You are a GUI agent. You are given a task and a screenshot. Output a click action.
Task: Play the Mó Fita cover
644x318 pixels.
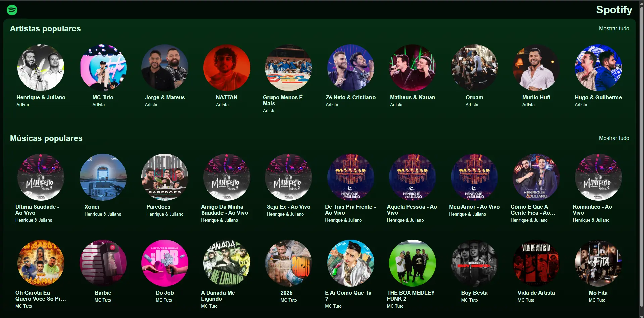click(598, 263)
